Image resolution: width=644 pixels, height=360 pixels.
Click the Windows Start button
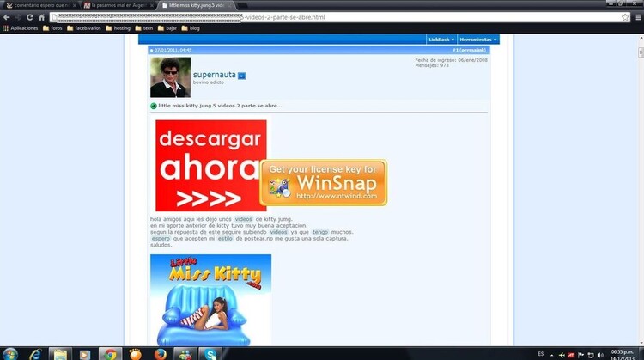pyautogui.click(x=10, y=354)
